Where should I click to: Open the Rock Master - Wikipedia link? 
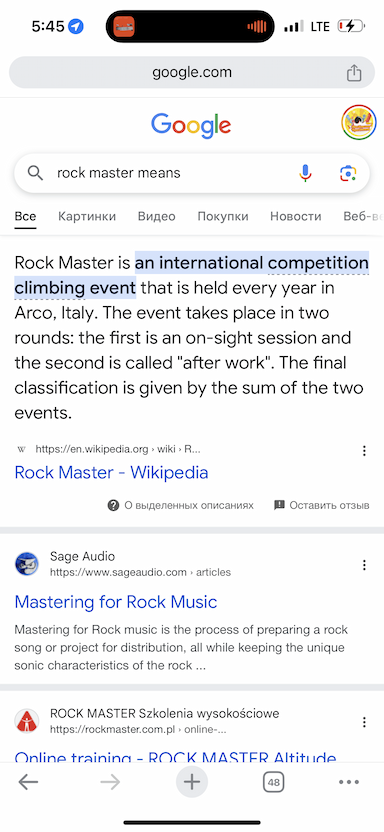click(x=111, y=472)
